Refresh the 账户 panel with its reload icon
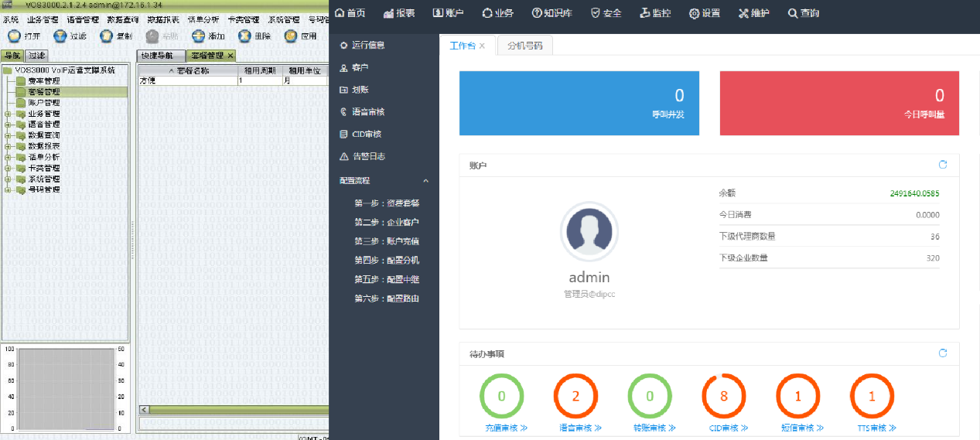 point(942,165)
